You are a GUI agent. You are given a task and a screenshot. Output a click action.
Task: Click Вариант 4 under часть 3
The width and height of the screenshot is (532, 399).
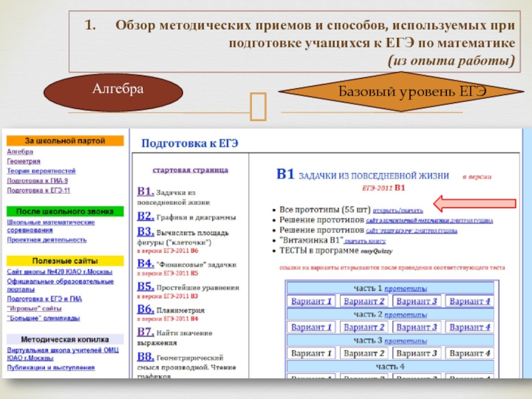point(469,354)
